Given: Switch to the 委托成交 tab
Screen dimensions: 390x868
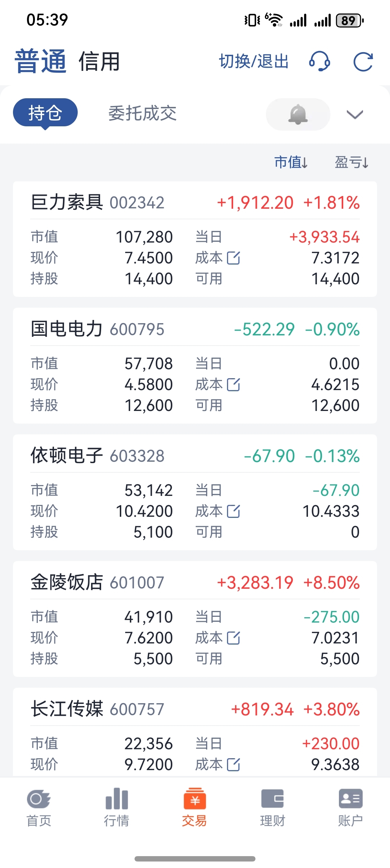Looking at the screenshot, I should tap(142, 113).
